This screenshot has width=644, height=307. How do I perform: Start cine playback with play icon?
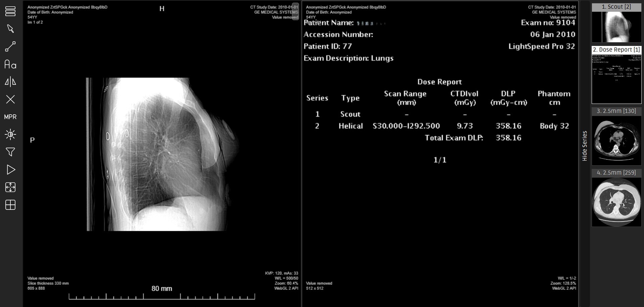11,170
